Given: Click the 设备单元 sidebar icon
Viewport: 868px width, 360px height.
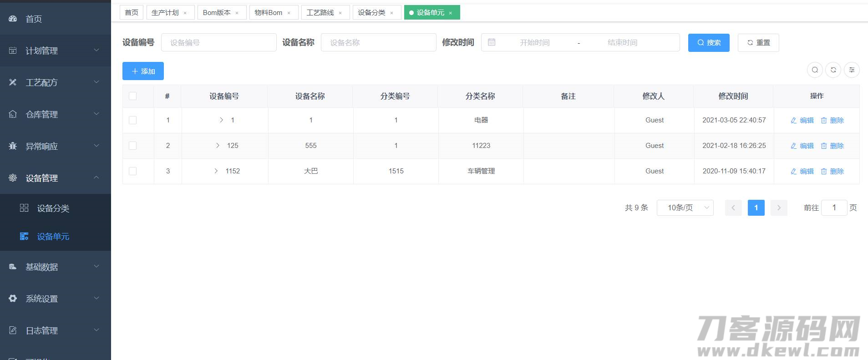Looking at the screenshot, I should (24, 236).
